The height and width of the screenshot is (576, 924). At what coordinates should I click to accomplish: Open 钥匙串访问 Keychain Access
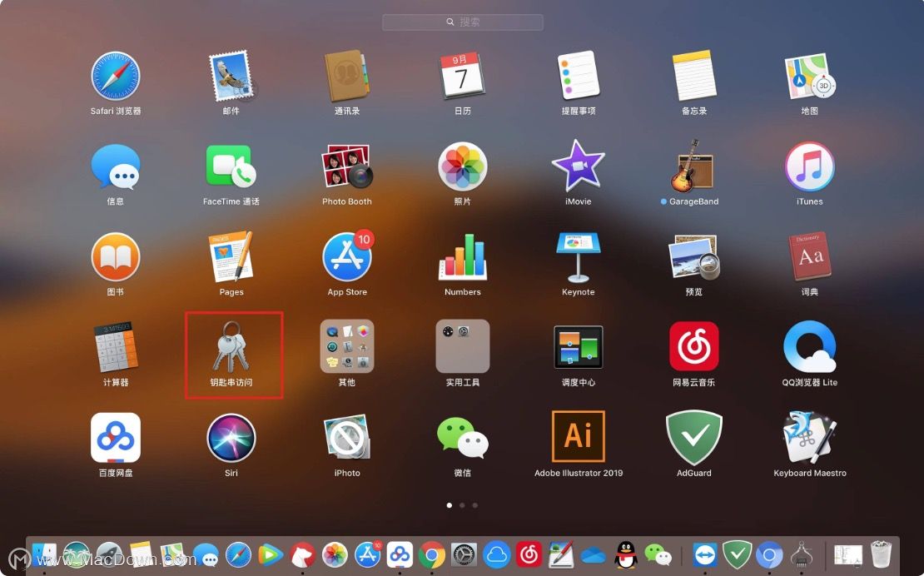pyautogui.click(x=231, y=347)
